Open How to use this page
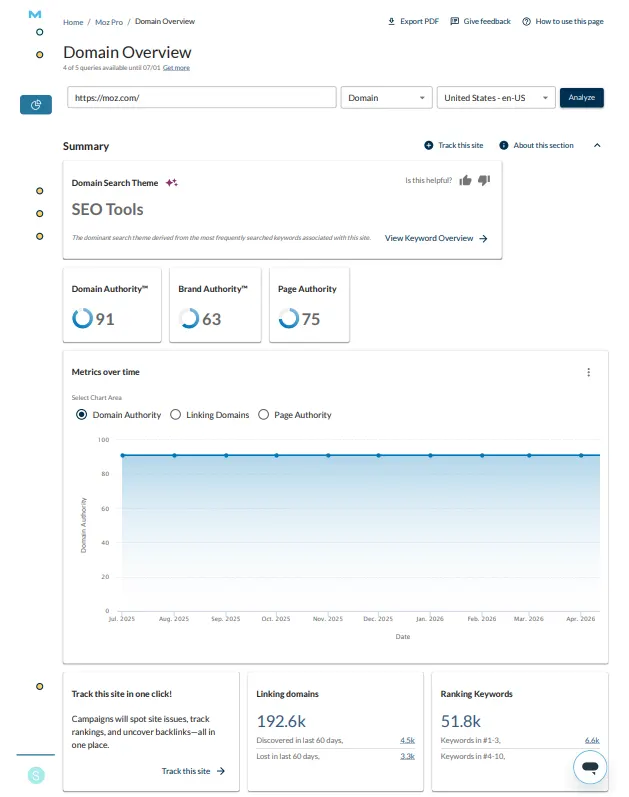 pyautogui.click(x=569, y=21)
